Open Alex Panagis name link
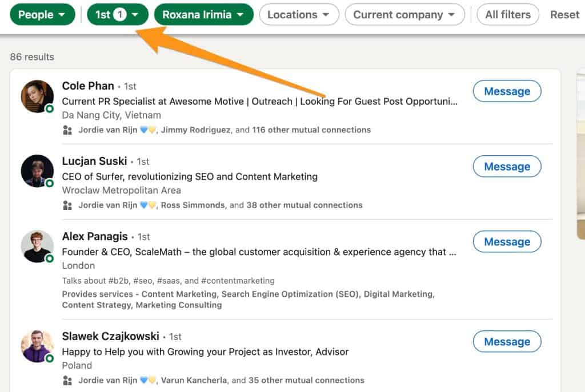This screenshot has width=585, height=392. [x=94, y=236]
